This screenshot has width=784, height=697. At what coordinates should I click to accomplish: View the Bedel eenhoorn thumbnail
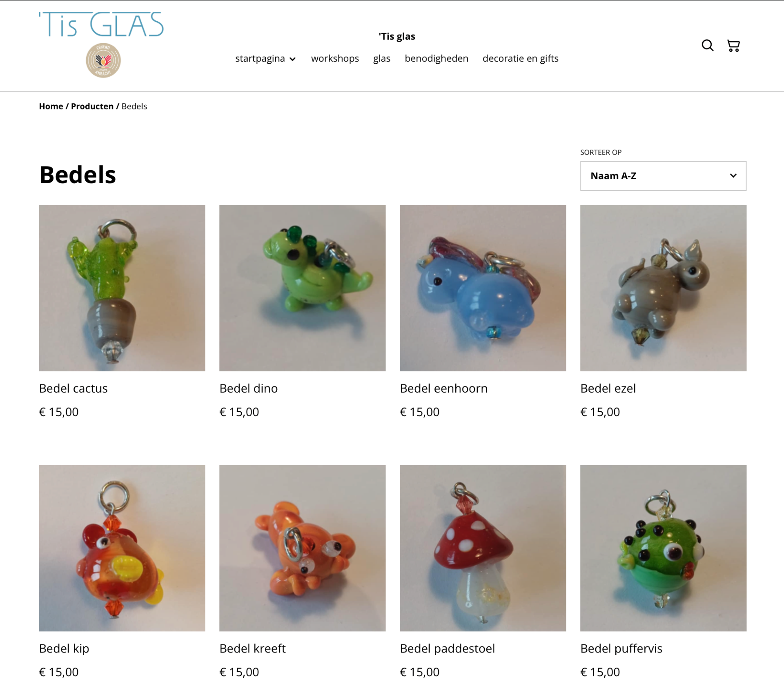[483, 288]
